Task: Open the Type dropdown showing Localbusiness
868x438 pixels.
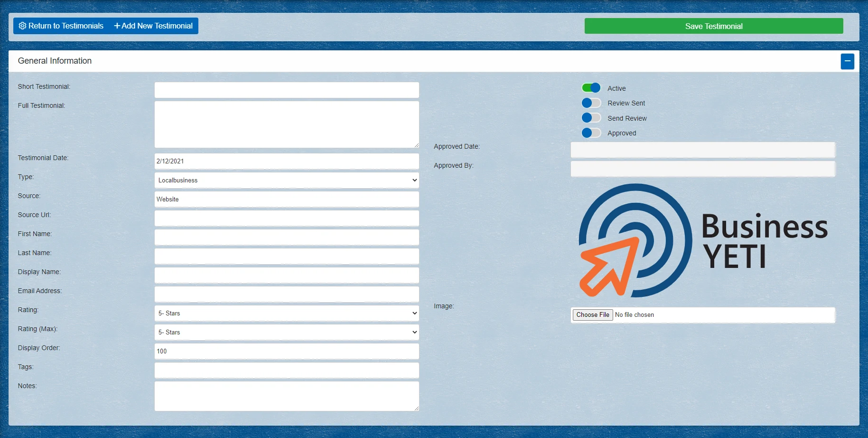Action: tap(287, 180)
